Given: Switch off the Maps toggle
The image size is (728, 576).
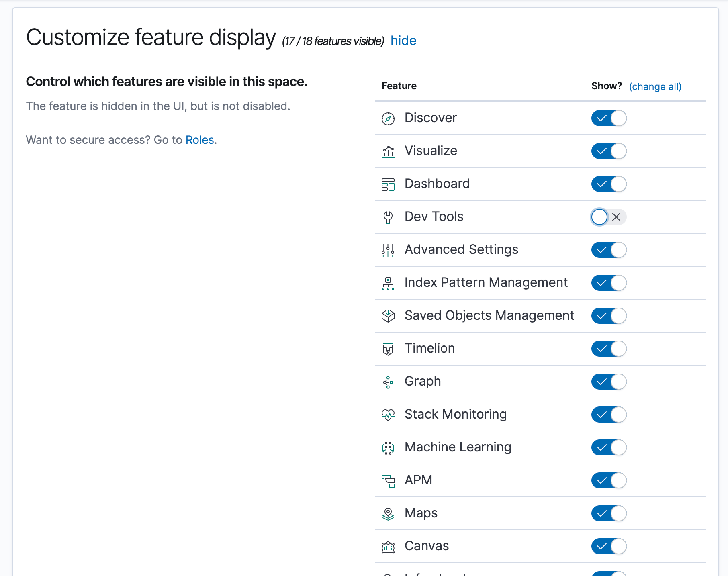Looking at the screenshot, I should (609, 513).
